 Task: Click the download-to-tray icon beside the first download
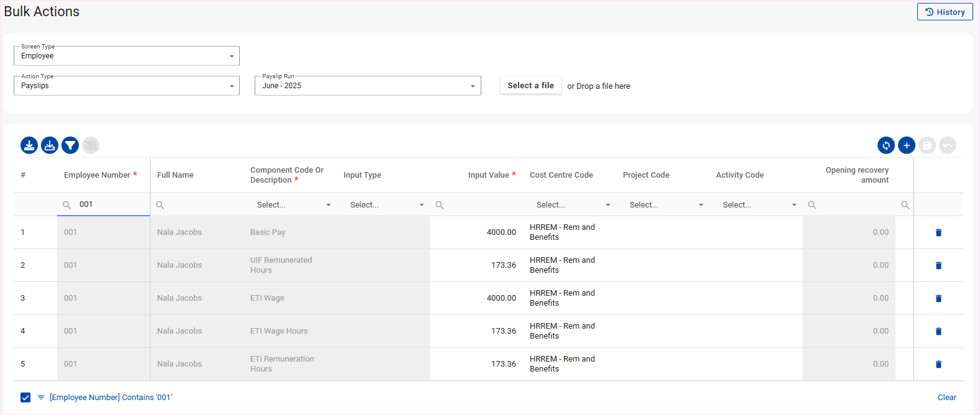pyautogui.click(x=50, y=145)
